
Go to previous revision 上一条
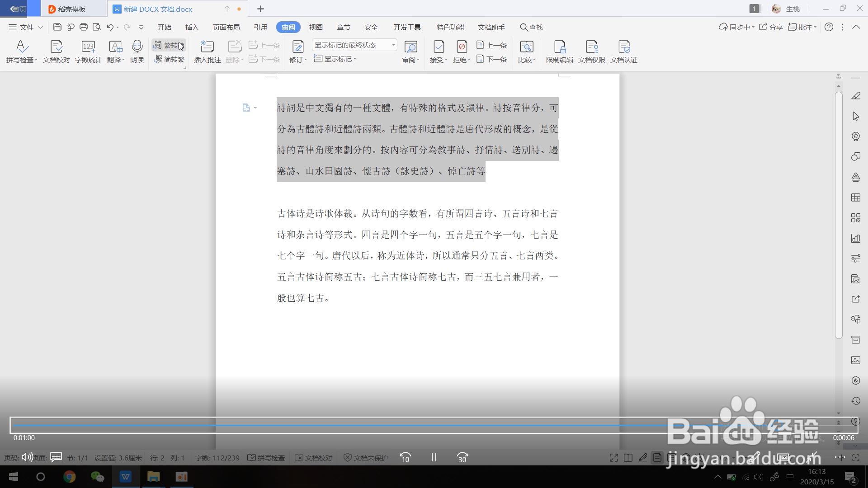tap(492, 45)
